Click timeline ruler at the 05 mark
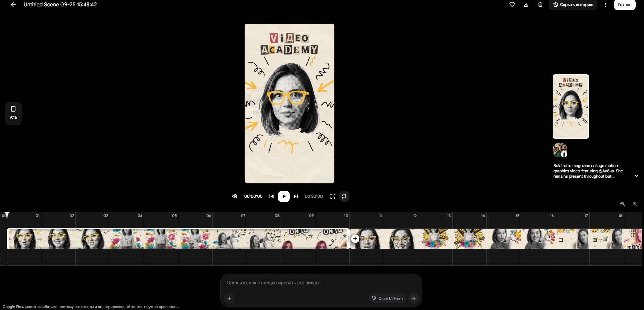 [x=174, y=216]
